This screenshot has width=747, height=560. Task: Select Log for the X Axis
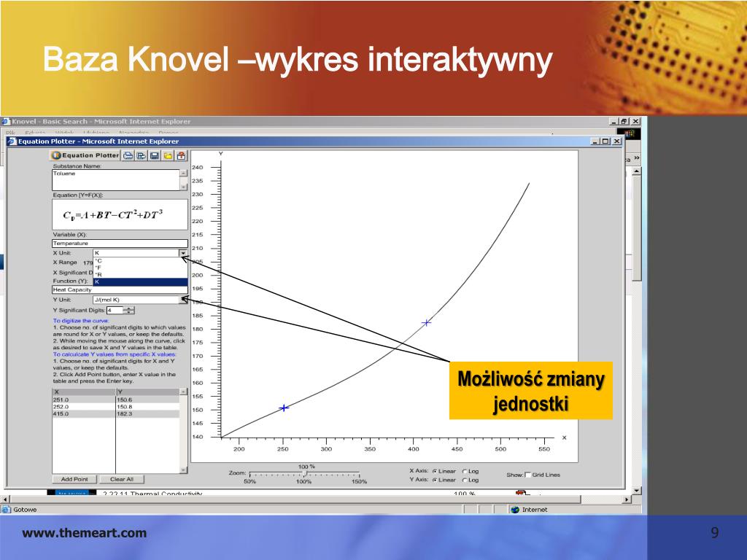point(465,472)
